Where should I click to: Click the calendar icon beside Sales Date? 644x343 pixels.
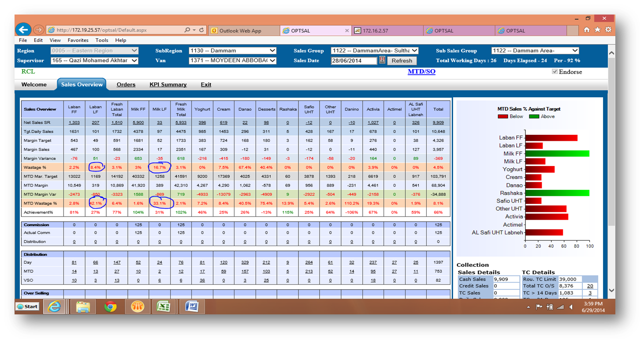click(x=382, y=60)
